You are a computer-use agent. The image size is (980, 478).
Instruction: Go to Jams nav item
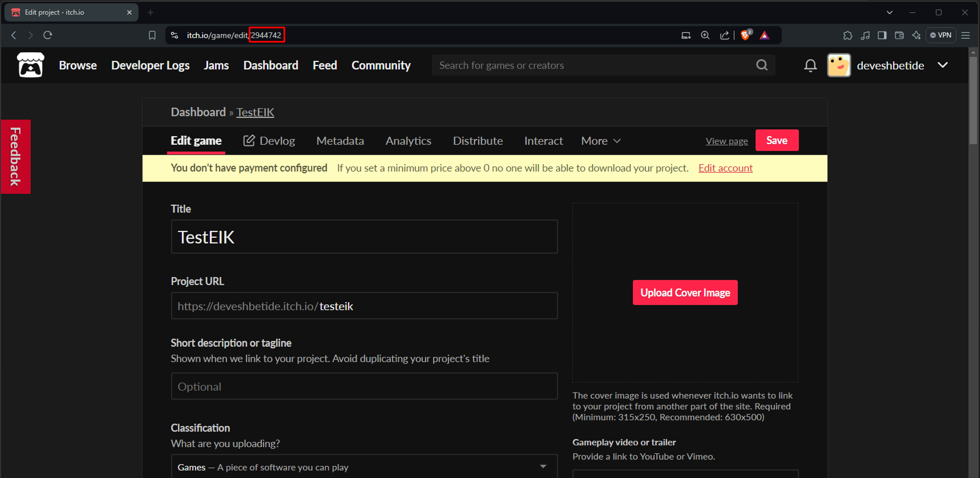pos(216,65)
